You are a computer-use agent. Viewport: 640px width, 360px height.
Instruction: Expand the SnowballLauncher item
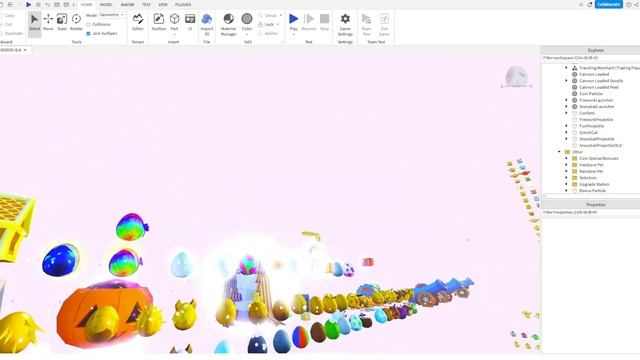pyautogui.click(x=566, y=107)
